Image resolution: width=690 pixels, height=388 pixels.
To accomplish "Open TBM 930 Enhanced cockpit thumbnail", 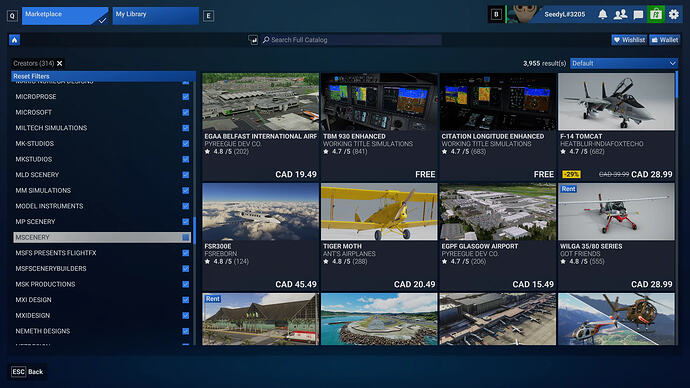I will click(x=379, y=102).
